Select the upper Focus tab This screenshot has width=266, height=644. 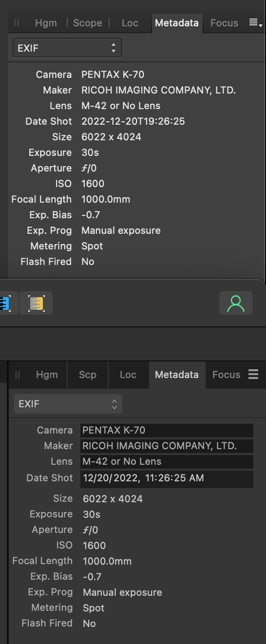point(224,23)
